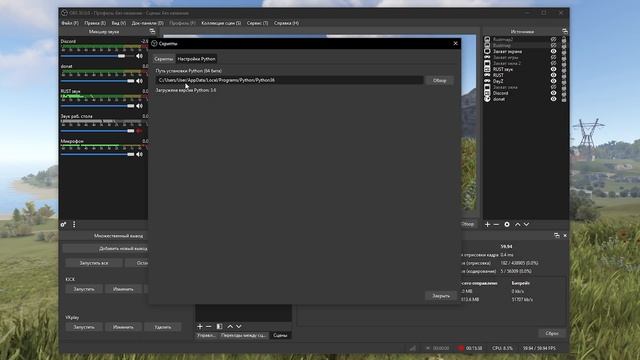Image resolution: width=640 pixels, height=360 pixels.
Task: Click Запустить все button
Action: 93,263
